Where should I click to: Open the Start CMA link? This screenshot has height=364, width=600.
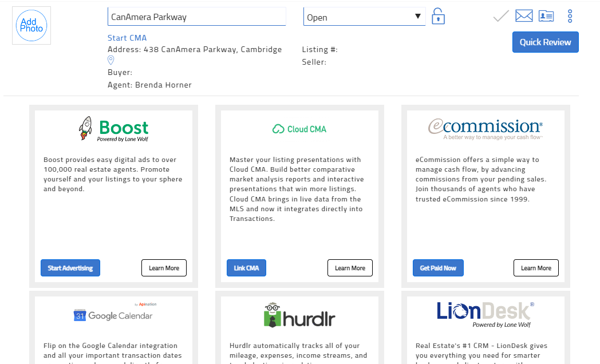click(127, 37)
